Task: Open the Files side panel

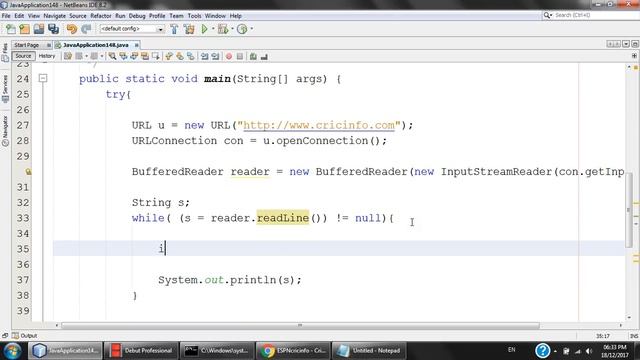Action: click(5, 53)
